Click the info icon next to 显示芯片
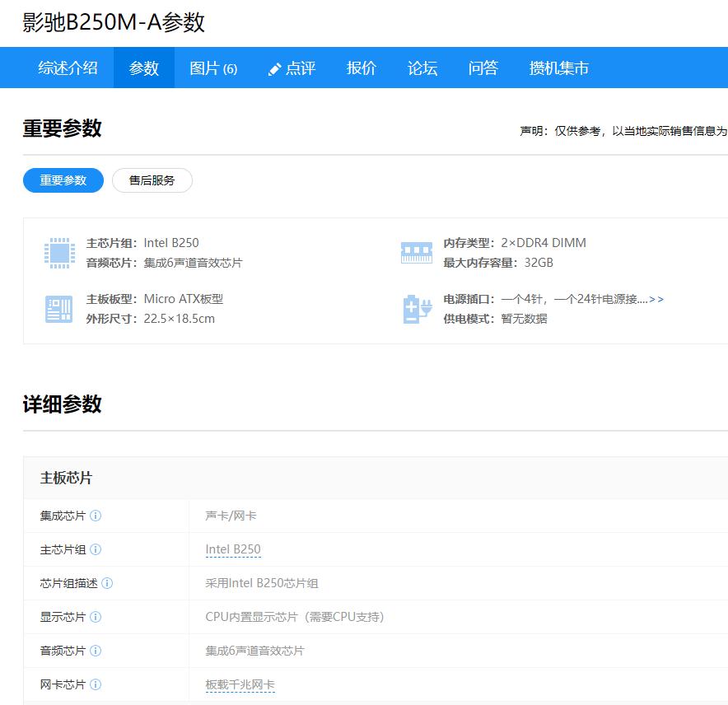Screen dimensions: 728x705 pyautogui.click(x=96, y=617)
